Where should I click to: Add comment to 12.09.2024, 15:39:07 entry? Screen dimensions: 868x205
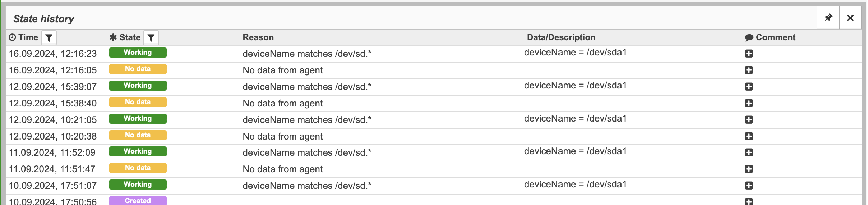[749, 87]
